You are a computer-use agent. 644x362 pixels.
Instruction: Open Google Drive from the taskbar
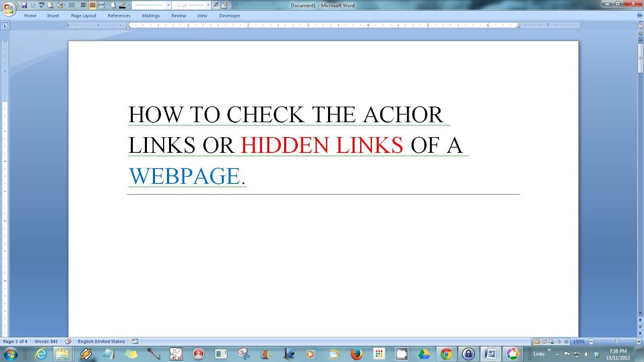424,354
